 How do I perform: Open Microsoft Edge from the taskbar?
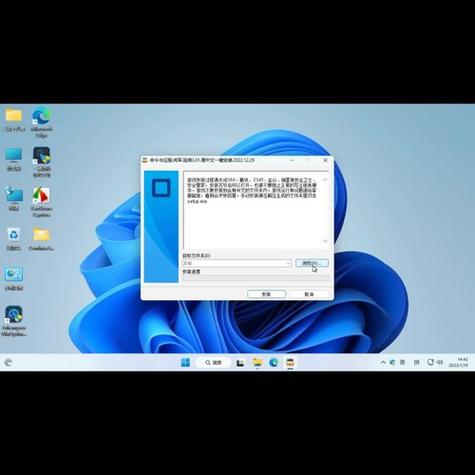[274, 362]
